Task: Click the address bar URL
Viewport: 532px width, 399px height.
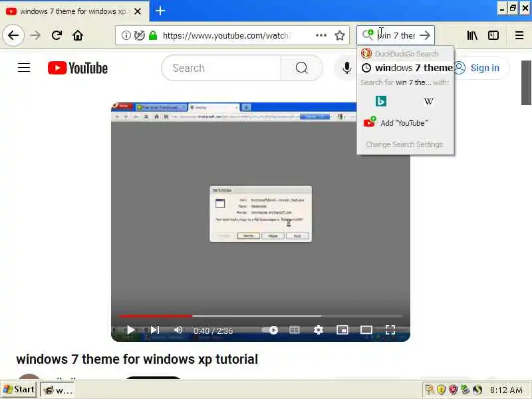Action: pyautogui.click(x=225, y=35)
